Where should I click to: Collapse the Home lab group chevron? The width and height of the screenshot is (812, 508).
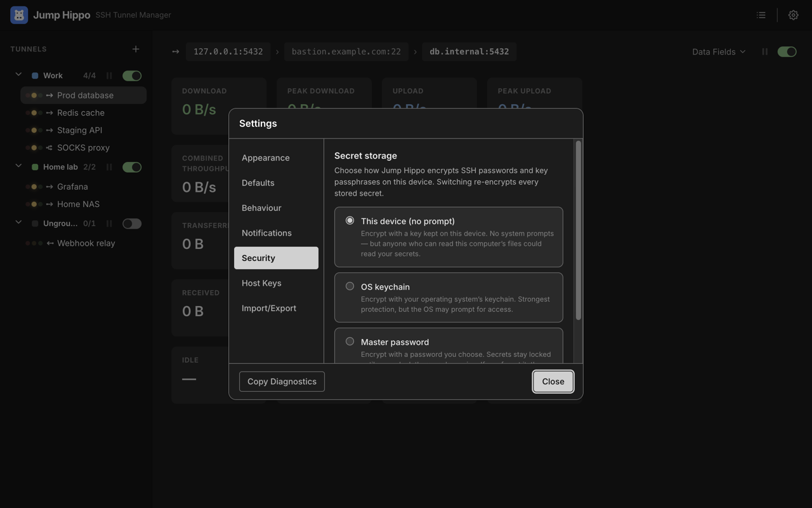tap(18, 166)
